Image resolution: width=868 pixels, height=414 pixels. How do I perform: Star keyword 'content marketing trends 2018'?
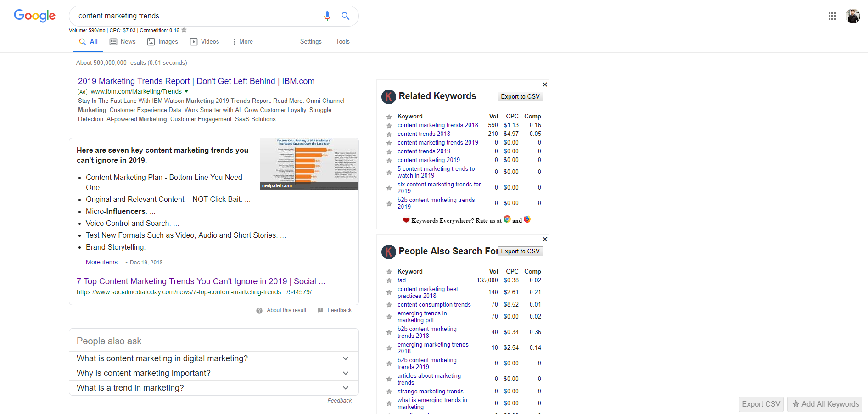tap(389, 126)
